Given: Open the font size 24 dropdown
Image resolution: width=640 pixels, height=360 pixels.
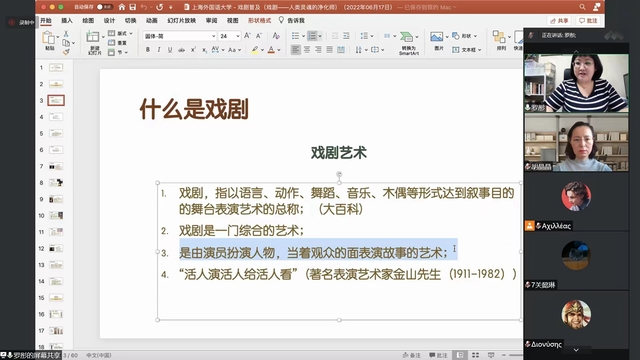Looking at the screenshot, I should coord(229,36).
